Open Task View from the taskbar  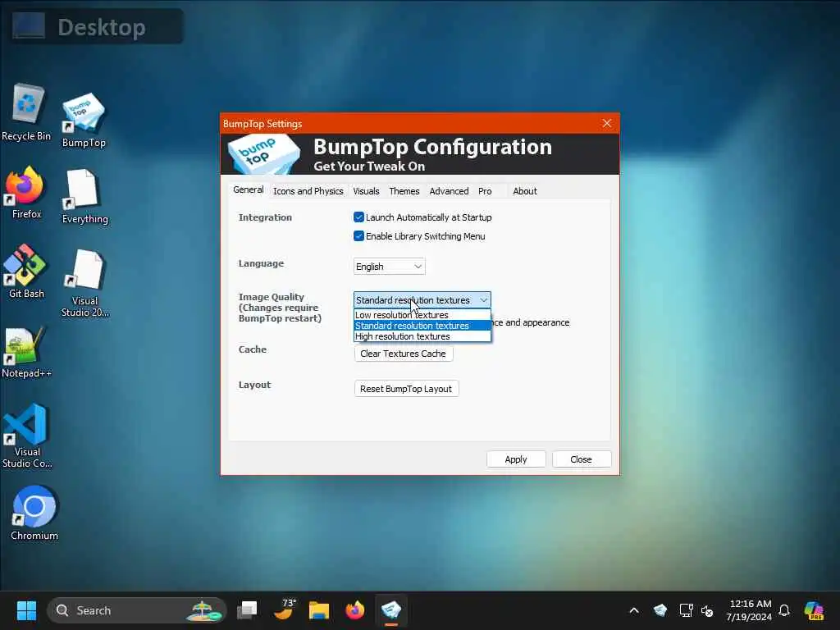[x=247, y=610]
